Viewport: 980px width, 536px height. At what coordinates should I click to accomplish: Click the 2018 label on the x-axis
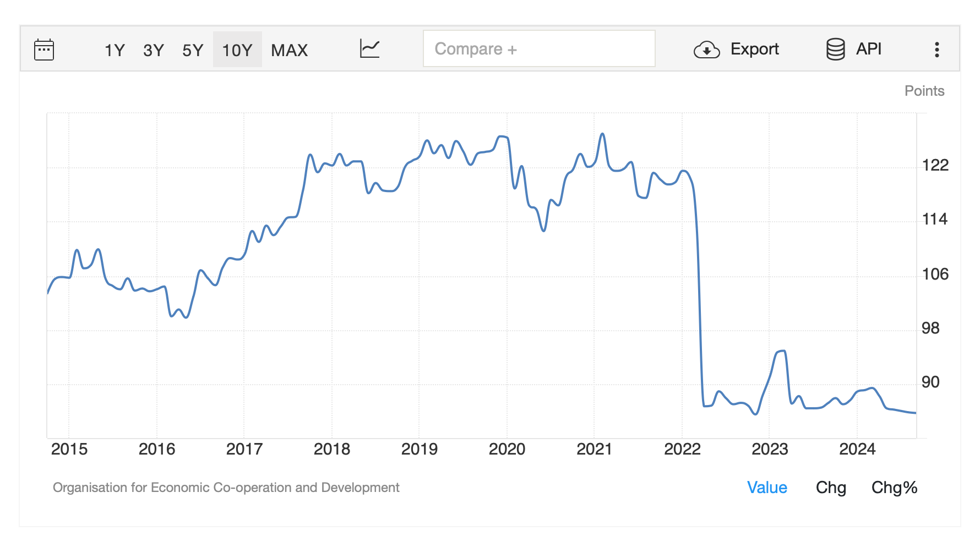332,449
